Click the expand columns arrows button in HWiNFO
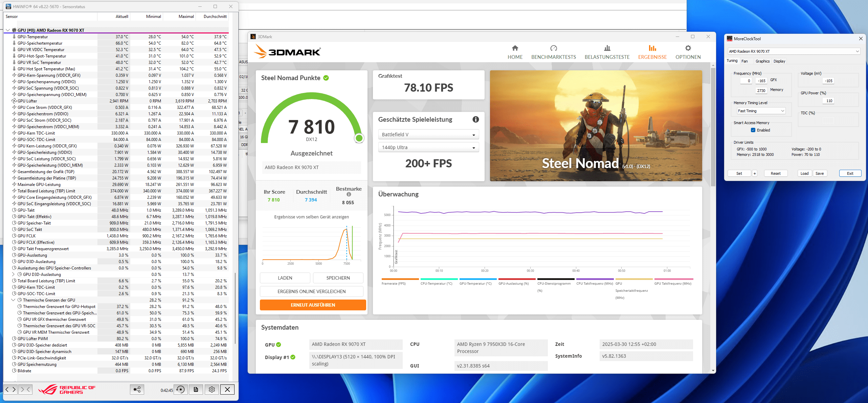This screenshot has height=403, width=868. pyautogui.click(x=10, y=389)
